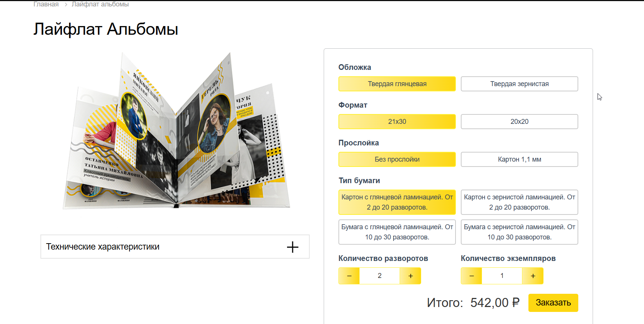Viewport: 644px width, 324px height.
Task: Pick Бумага с зернистой ламинацией paper
Action: (519, 232)
